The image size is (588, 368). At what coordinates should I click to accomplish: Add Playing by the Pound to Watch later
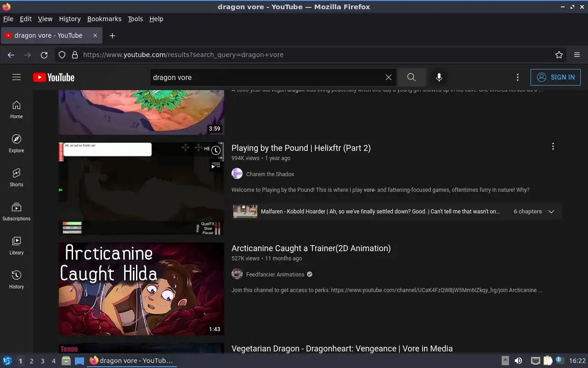[x=216, y=150]
